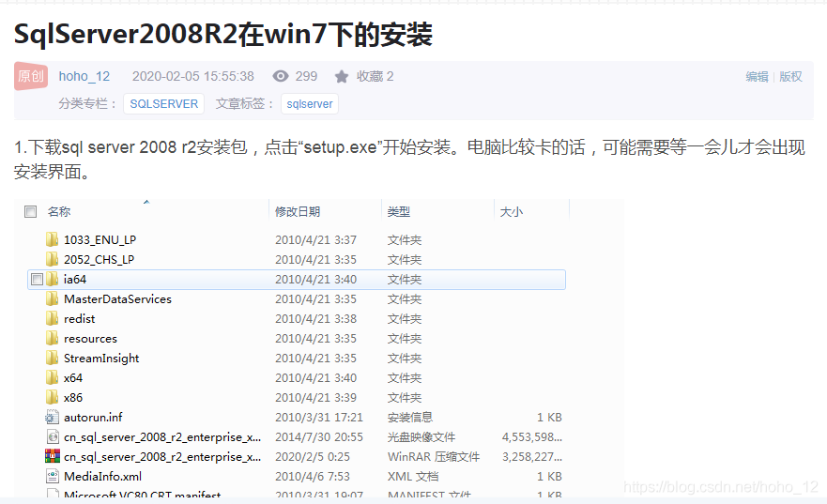
Task: Select the x86 folder name
Action: pos(73,398)
